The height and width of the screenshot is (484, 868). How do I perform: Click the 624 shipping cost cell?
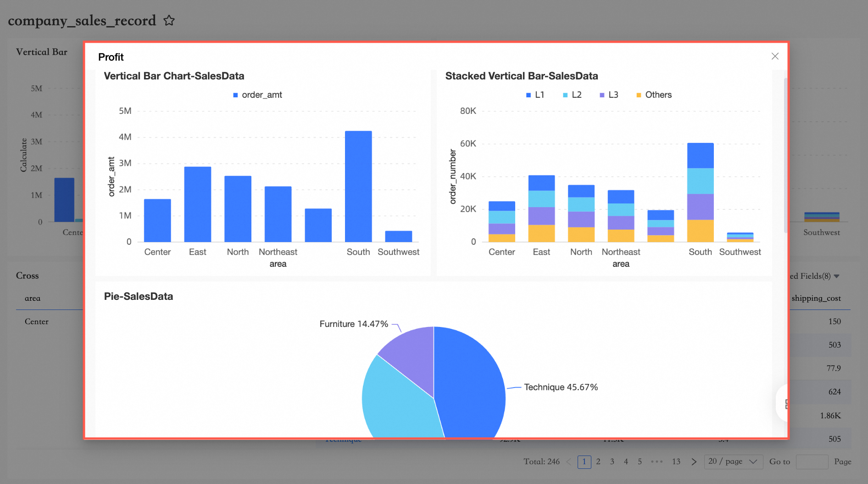(835, 392)
